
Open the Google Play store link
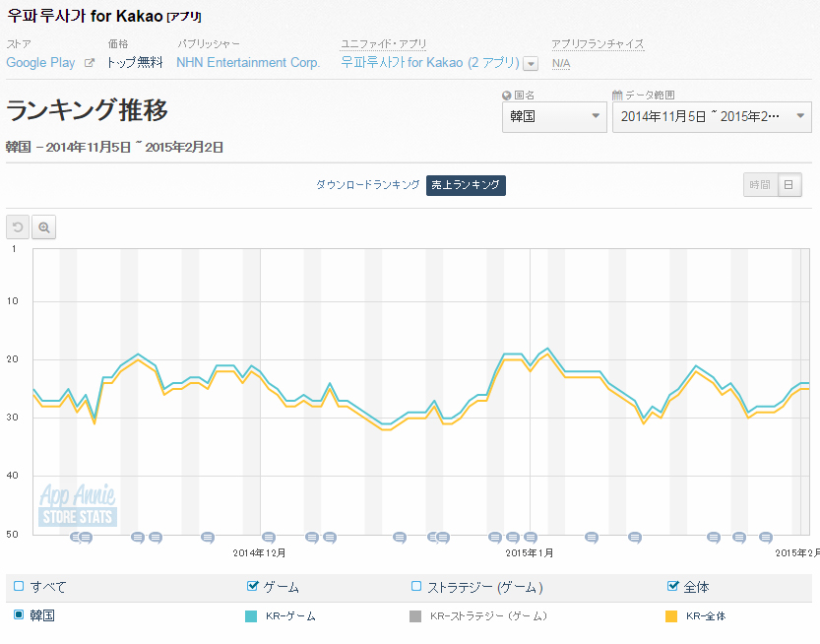(x=40, y=63)
